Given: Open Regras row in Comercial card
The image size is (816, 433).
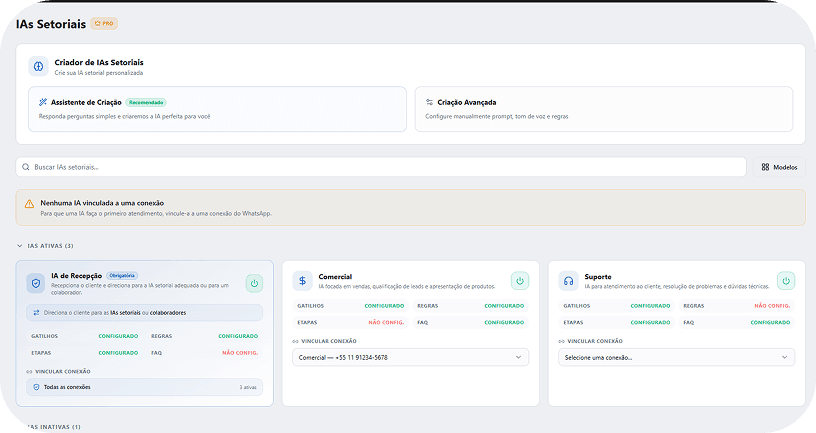Looking at the screenshot, I should [x=470, y=306].
